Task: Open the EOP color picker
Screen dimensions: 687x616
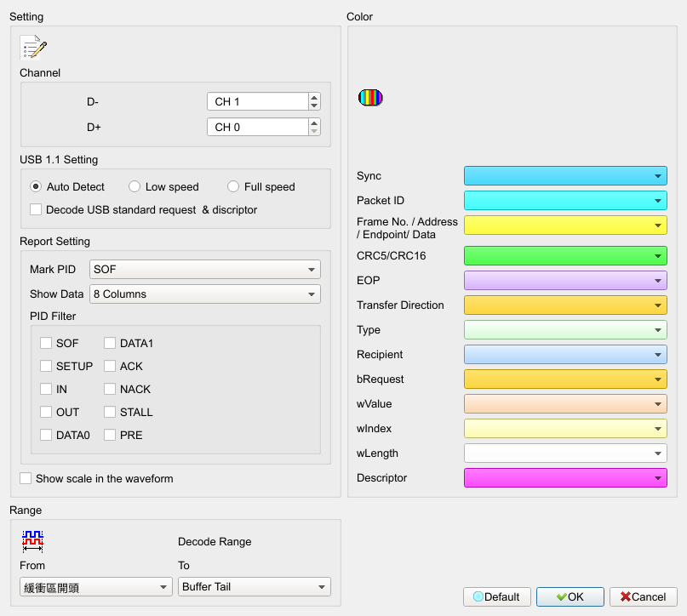Action: pos(565,280)
